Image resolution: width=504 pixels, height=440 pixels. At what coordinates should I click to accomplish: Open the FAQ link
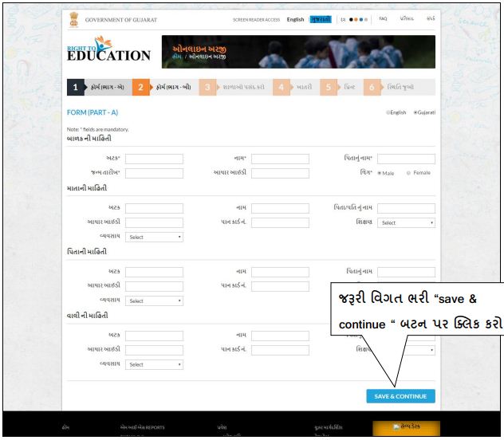383,18
